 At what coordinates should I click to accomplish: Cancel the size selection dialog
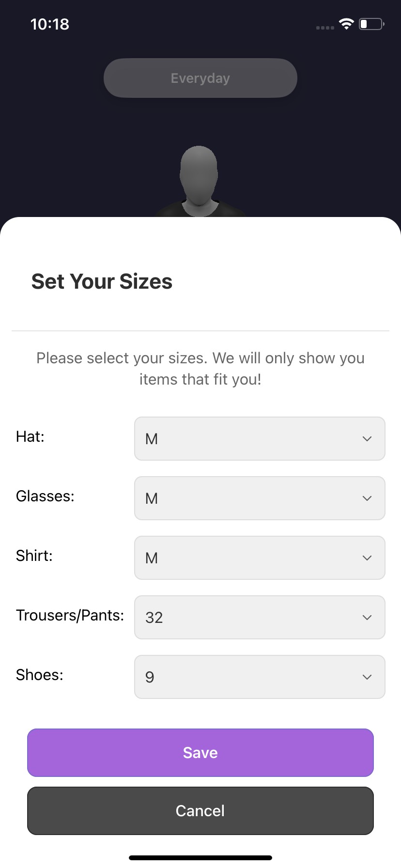[200, 811]
